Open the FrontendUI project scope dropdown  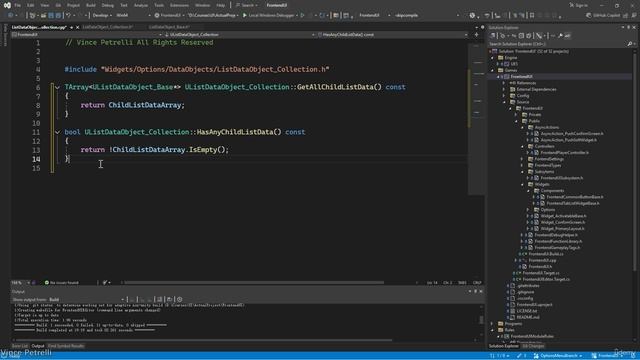coord(87,35)
